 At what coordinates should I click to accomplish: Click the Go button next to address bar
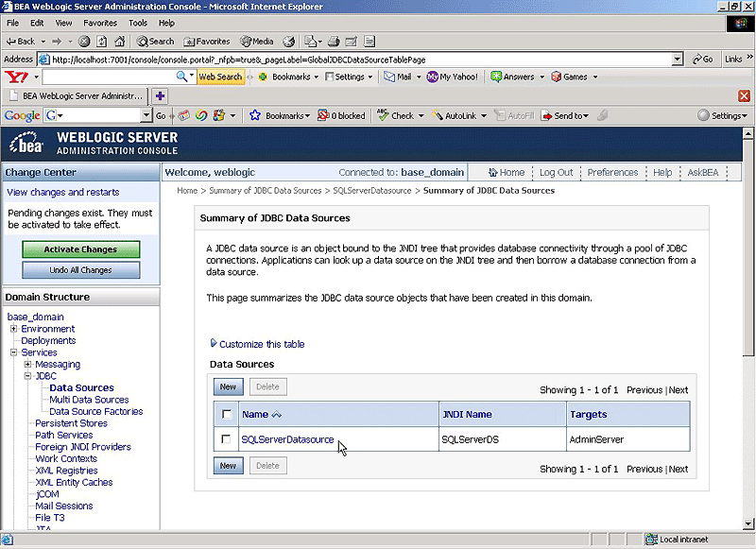(x=703, y=60)
